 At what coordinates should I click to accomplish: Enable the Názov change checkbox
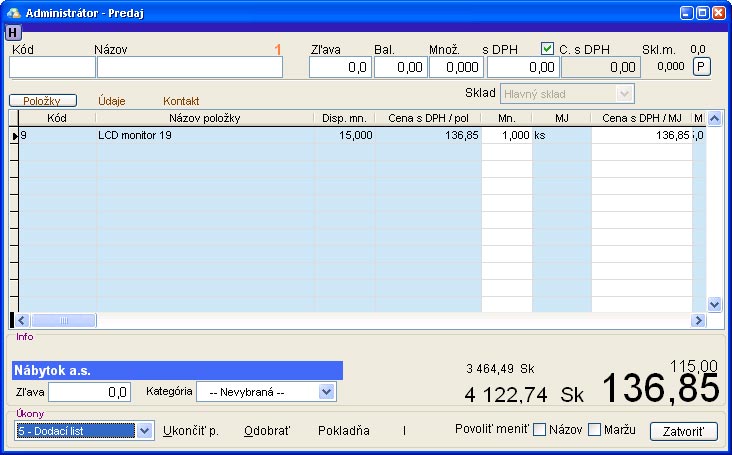tap(539, 430)
